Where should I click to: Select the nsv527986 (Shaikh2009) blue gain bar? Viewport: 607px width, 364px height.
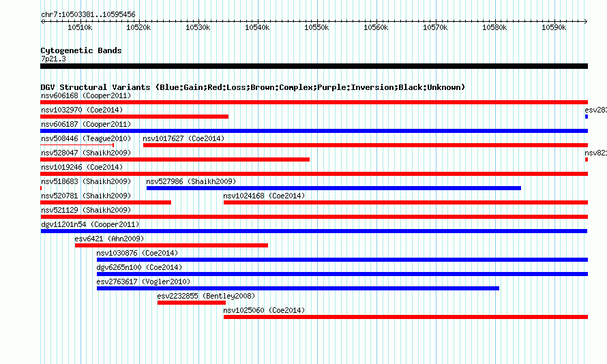334,188
